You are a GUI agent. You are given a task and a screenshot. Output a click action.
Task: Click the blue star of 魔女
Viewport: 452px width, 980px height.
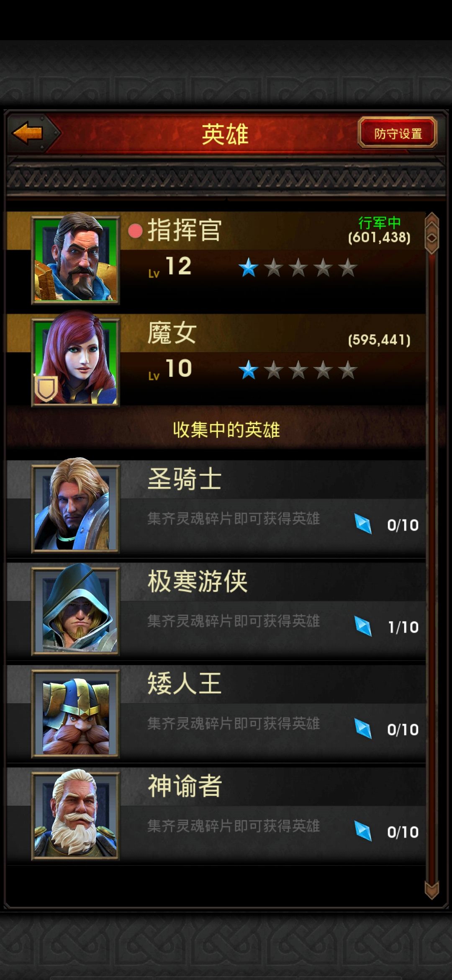pos(248,370)
